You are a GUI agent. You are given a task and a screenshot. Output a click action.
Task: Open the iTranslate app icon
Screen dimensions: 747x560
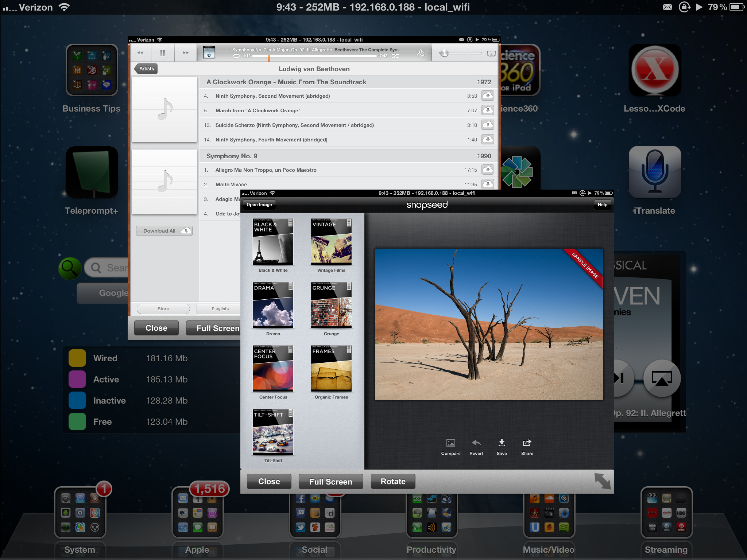click(654, 172)
